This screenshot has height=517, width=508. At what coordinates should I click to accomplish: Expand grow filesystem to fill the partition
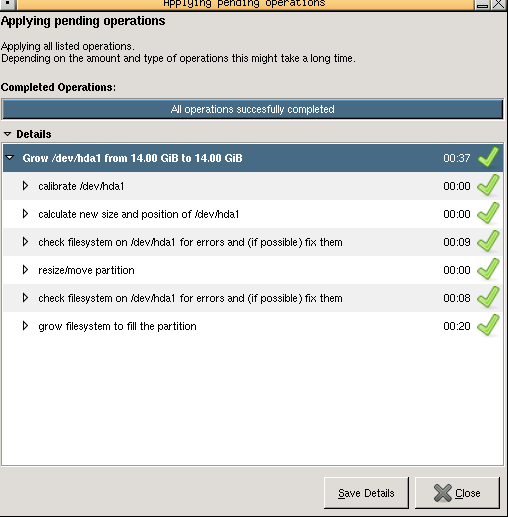(x=25, y=326)
